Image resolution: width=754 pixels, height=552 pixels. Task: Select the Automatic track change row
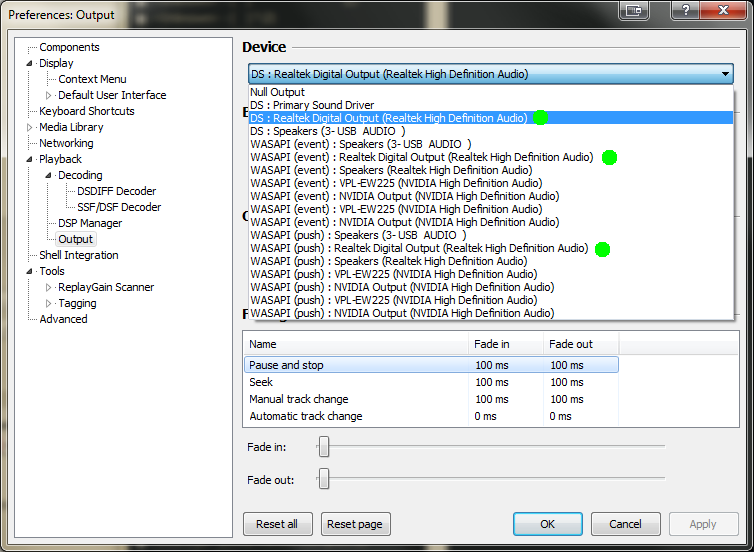point(431,416)
